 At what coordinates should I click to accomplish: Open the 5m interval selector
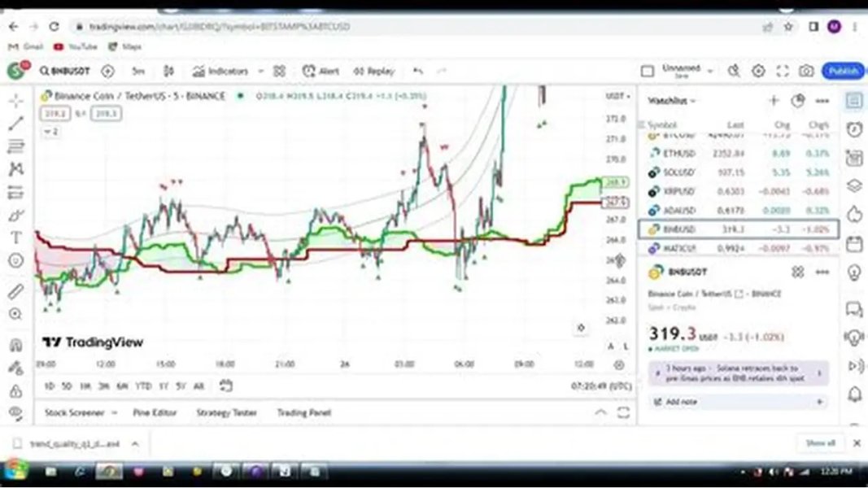click(x=138, y=71)
